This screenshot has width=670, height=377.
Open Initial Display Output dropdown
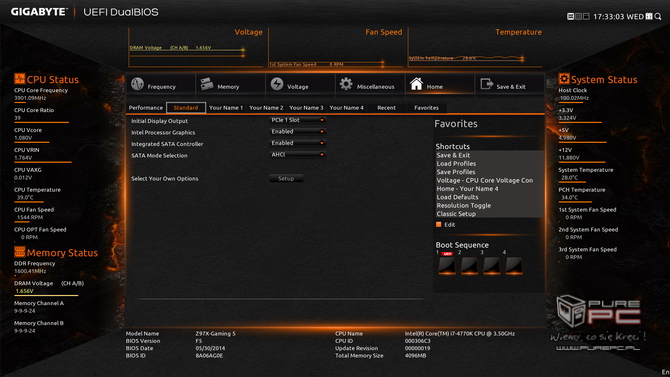298,120
